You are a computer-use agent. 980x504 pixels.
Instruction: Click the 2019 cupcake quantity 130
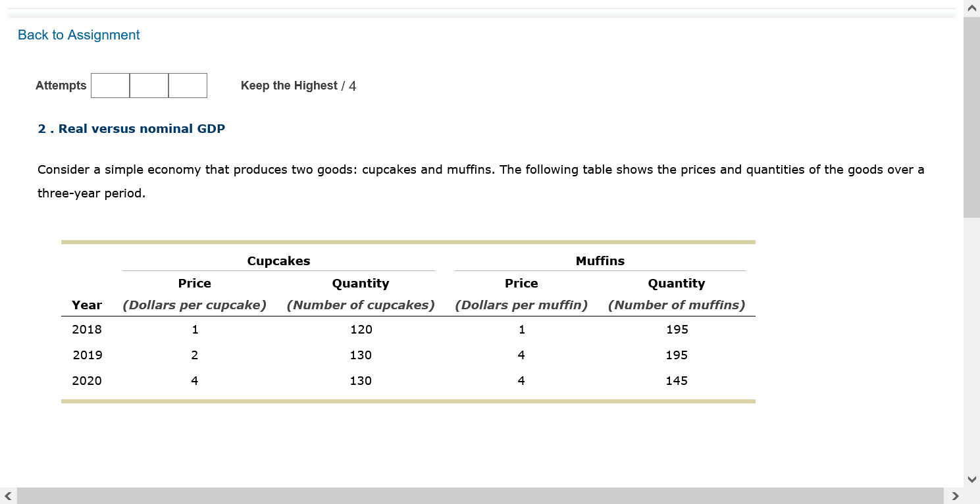(x=361, y=355)
